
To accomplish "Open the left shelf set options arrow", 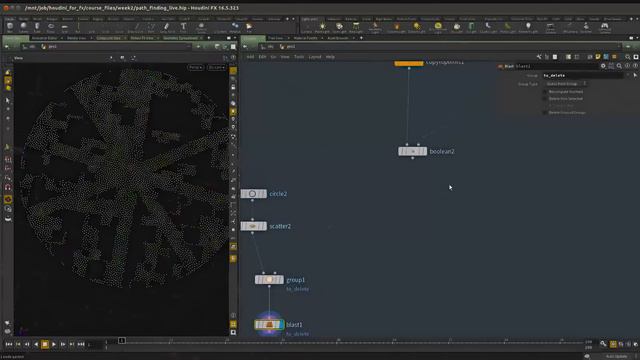I will 293,19.
